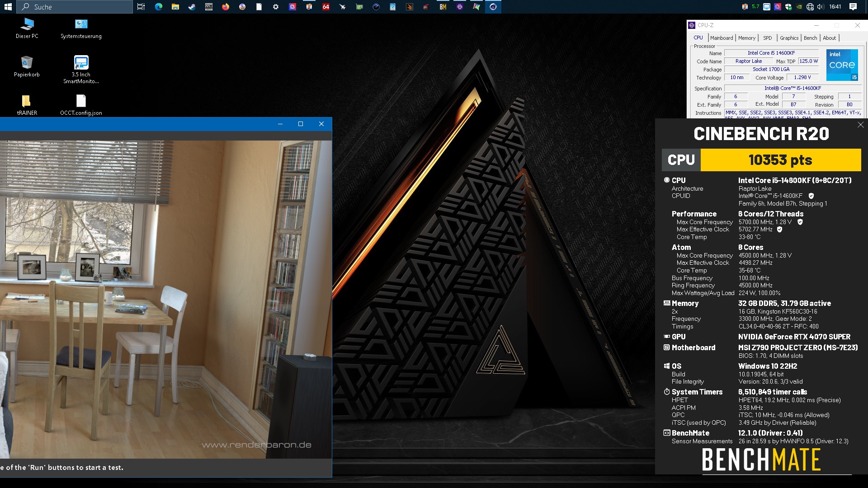Launch Microsoft Edge from the taskbar
This screenshot has height=488, width=868.
(159, 7)
